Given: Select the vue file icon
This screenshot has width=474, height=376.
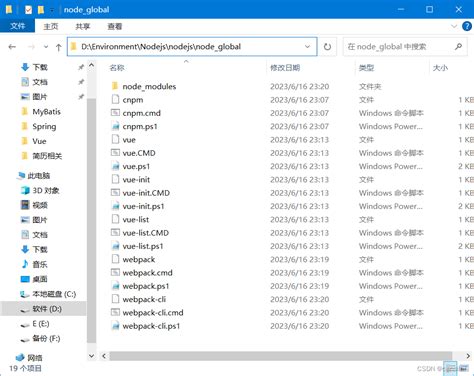Looking at the screenshot, I should (115, 139).
